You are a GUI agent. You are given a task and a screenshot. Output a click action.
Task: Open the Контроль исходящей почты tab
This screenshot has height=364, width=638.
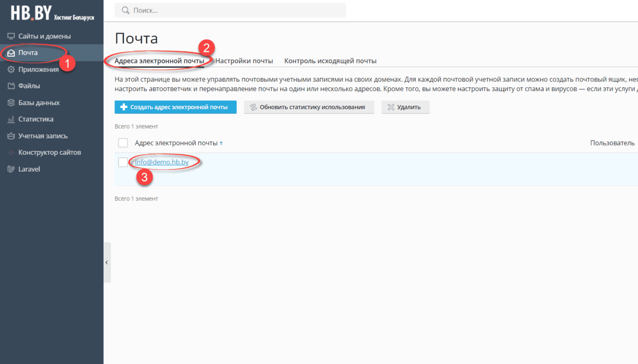pyautogui.click(x=330, y=61)
